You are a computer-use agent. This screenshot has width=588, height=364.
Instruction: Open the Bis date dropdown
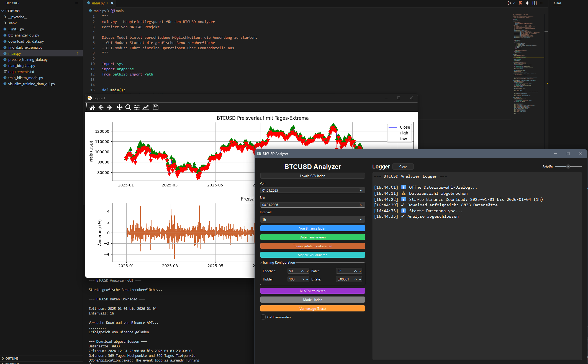pos(361,205)
